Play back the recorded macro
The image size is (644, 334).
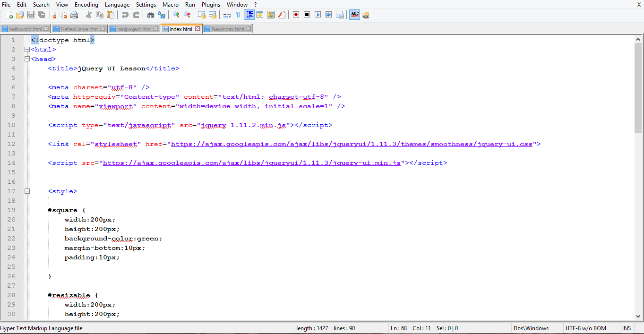click(x=318, y=15)
